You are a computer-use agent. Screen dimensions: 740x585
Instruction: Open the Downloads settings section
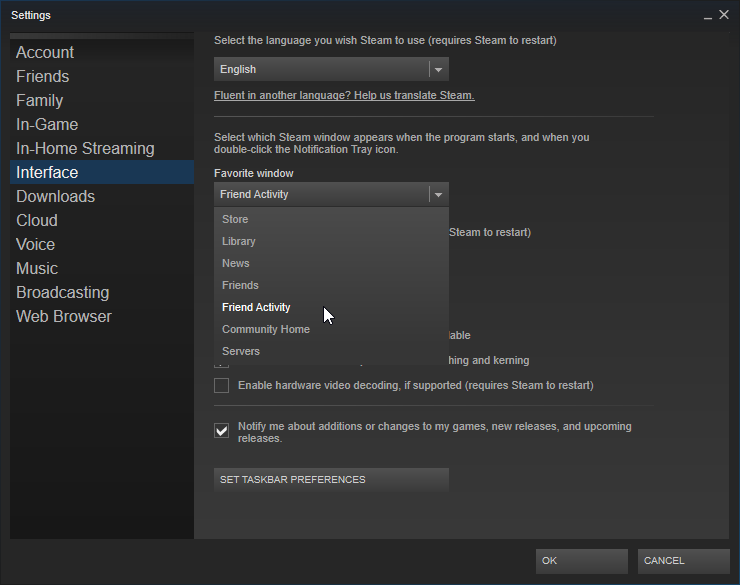[x=102, y=196]
